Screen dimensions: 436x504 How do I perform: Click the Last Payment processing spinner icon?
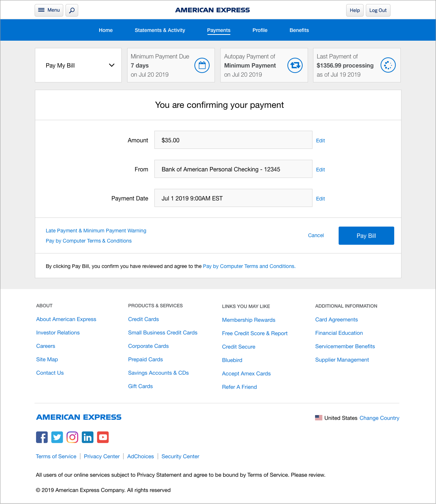coord(388,65)
